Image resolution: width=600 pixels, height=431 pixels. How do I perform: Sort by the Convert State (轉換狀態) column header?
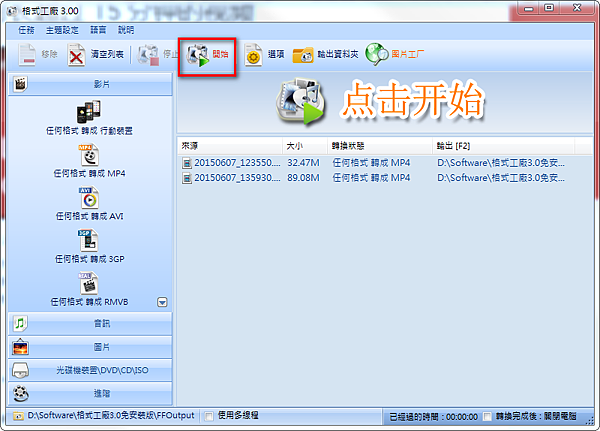tap(380, 146)
